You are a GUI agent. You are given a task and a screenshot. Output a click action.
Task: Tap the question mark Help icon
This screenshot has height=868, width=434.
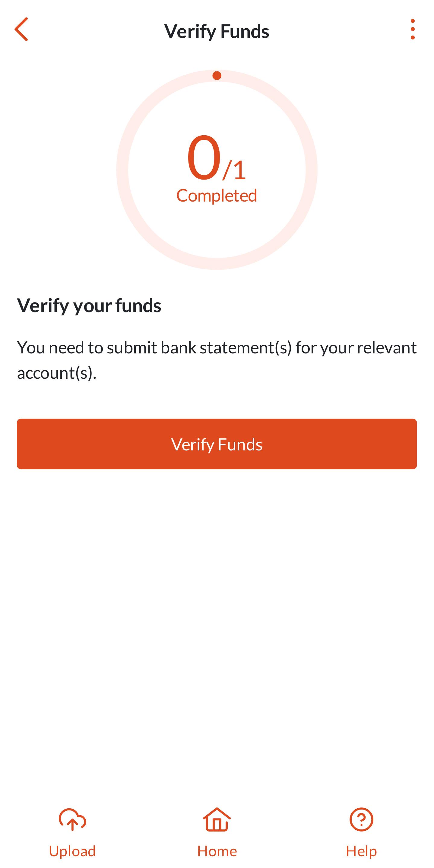click(x=361, y=819)
